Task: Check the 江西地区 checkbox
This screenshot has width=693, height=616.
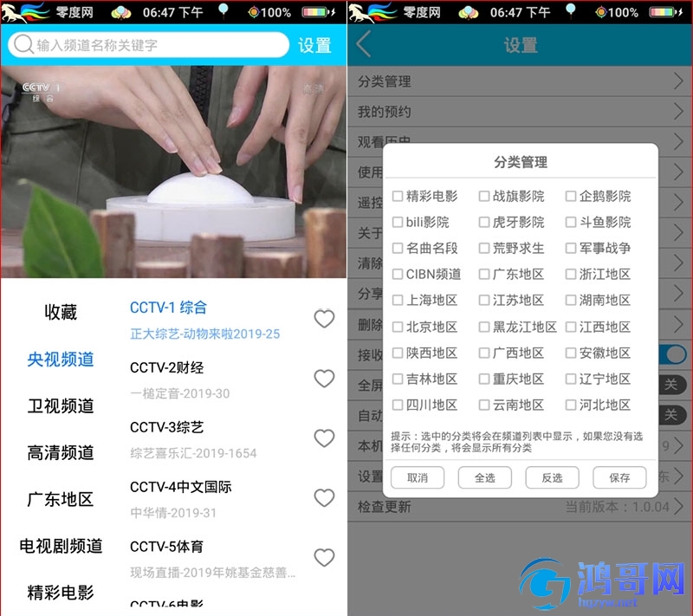Action: click(571, 327)
